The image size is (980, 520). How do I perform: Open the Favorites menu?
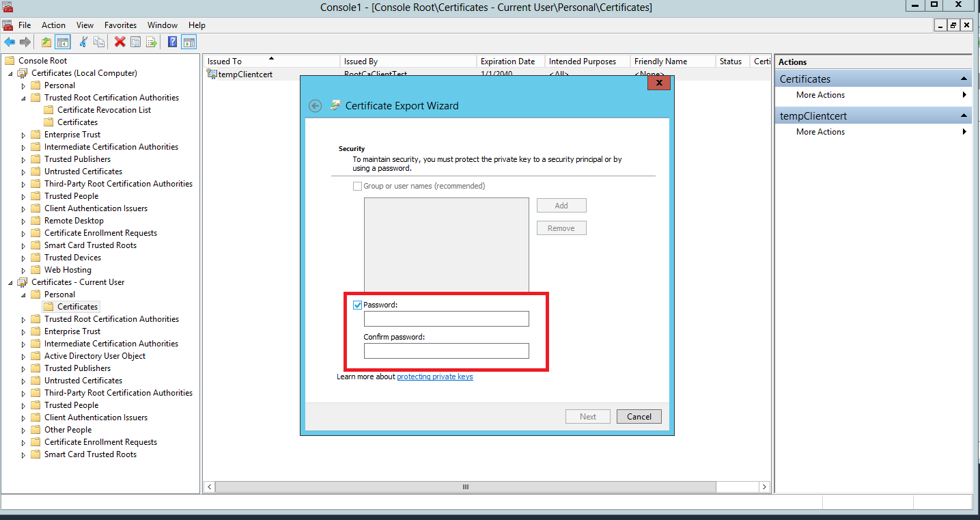pos(120,25)
